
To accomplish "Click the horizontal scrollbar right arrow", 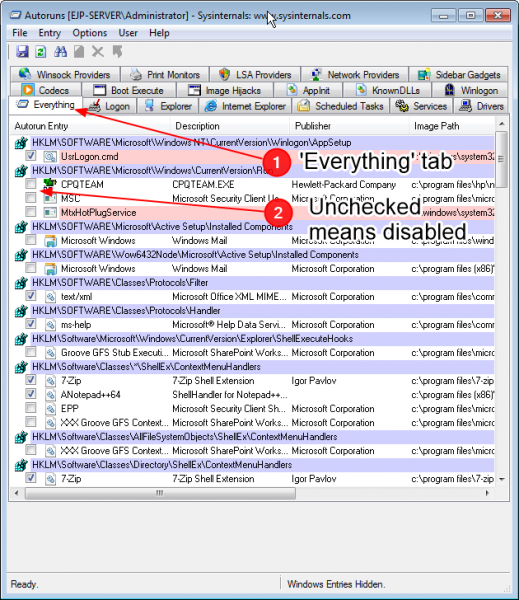I will 487,493.
